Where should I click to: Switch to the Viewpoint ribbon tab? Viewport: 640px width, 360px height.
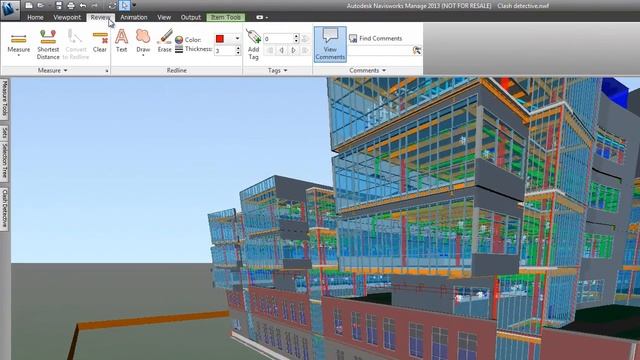67,18
